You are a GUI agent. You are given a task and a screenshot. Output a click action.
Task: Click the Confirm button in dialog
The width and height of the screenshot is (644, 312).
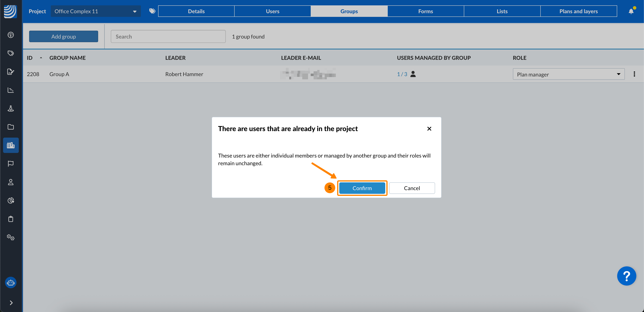pos(362,188)
